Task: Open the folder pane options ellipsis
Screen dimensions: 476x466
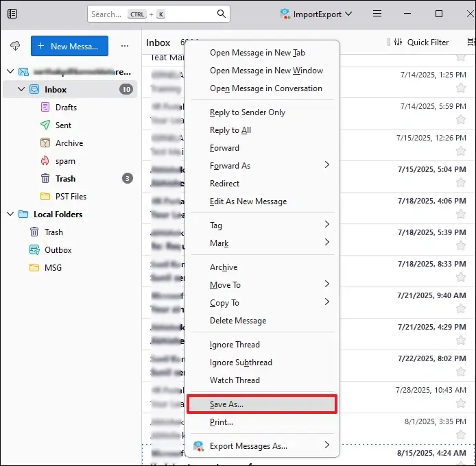Action: coord(125,46)
